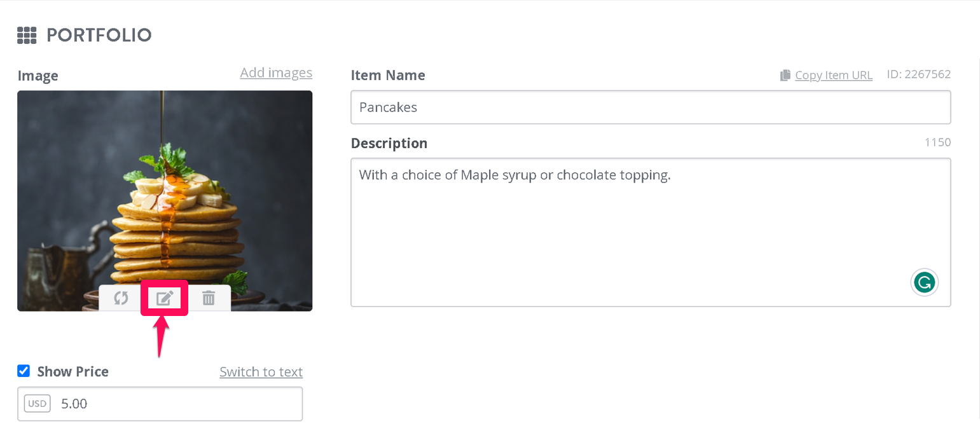Delete the image with the trash icon
This screenshot has height=426, width=980.
[x=209, y=298]
